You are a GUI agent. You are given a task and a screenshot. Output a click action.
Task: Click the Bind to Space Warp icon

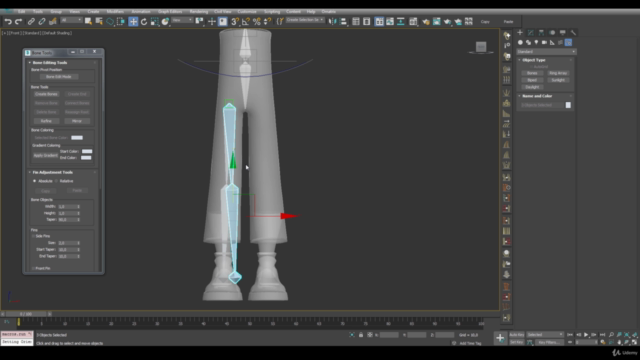tap(53, 22)
